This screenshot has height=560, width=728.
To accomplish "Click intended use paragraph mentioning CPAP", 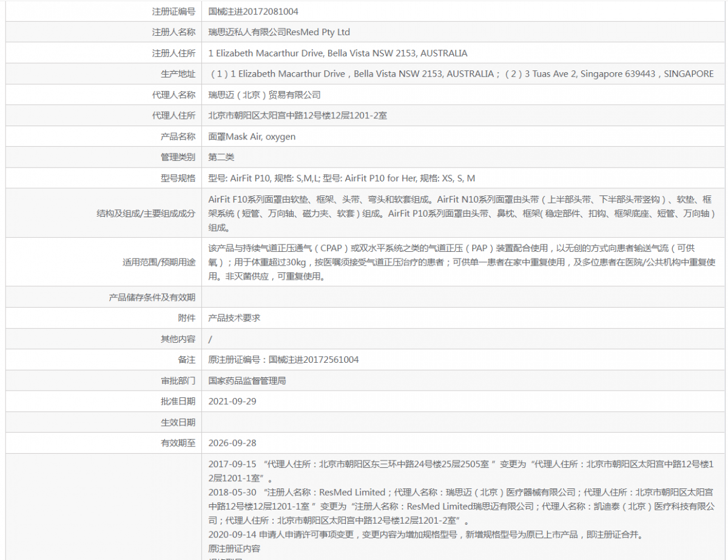I will [x=462, y=262].
